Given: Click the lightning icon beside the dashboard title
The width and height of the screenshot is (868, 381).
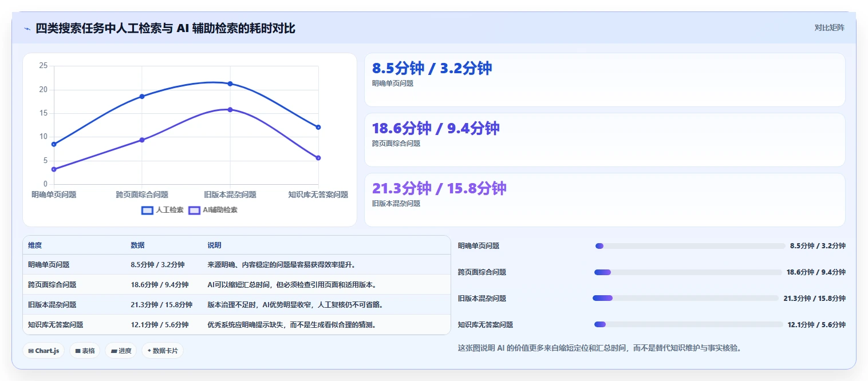Looking at the screenshot, I should pyautogui.click(x=27, y=29).
